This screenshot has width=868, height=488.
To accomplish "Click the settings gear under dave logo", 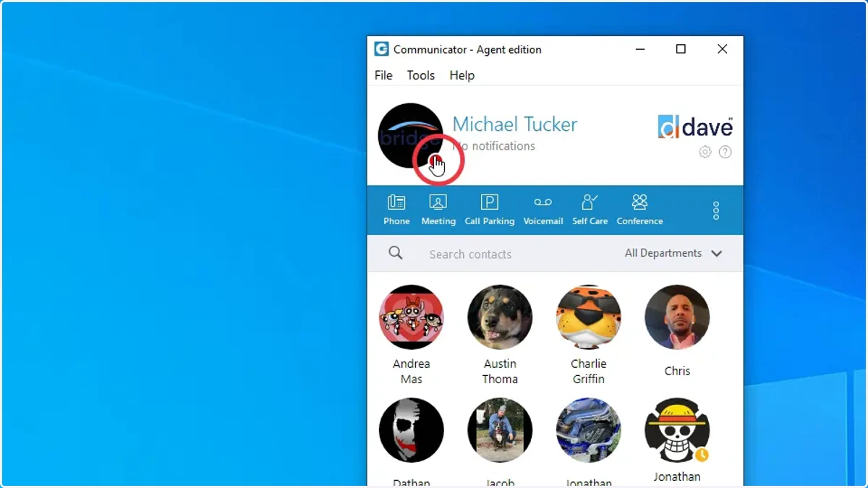I will (x=705, y=152).
